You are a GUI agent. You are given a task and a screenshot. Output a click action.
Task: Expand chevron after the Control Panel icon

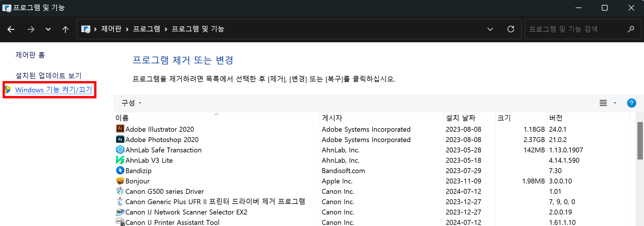[95, 29]
